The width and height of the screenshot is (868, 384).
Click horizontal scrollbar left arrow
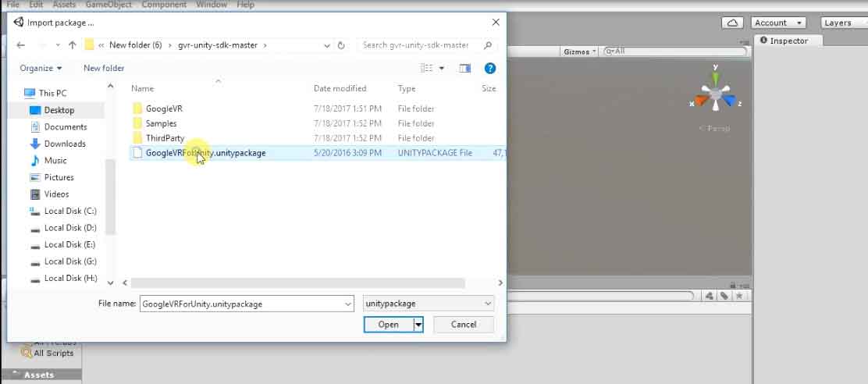tap(125, 283)
